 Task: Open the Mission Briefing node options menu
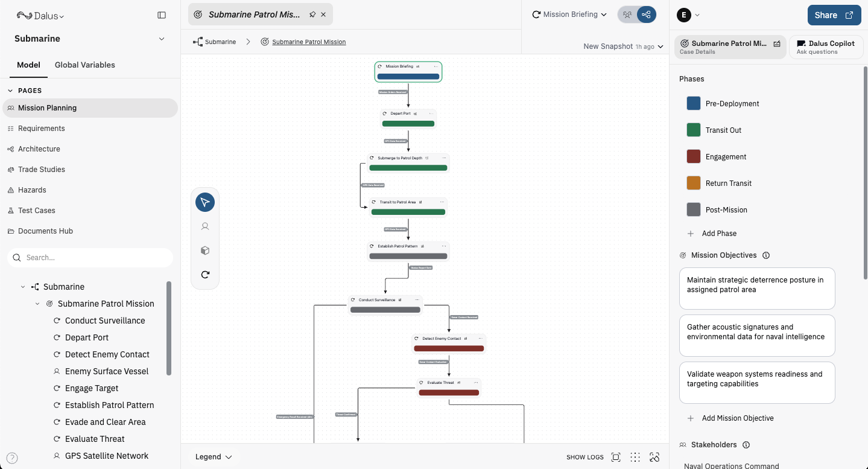[x=436, y=66]
